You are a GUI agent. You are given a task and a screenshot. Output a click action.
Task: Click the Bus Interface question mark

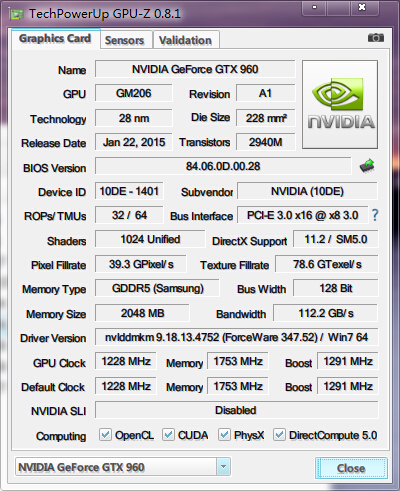[x=375, y=215]
